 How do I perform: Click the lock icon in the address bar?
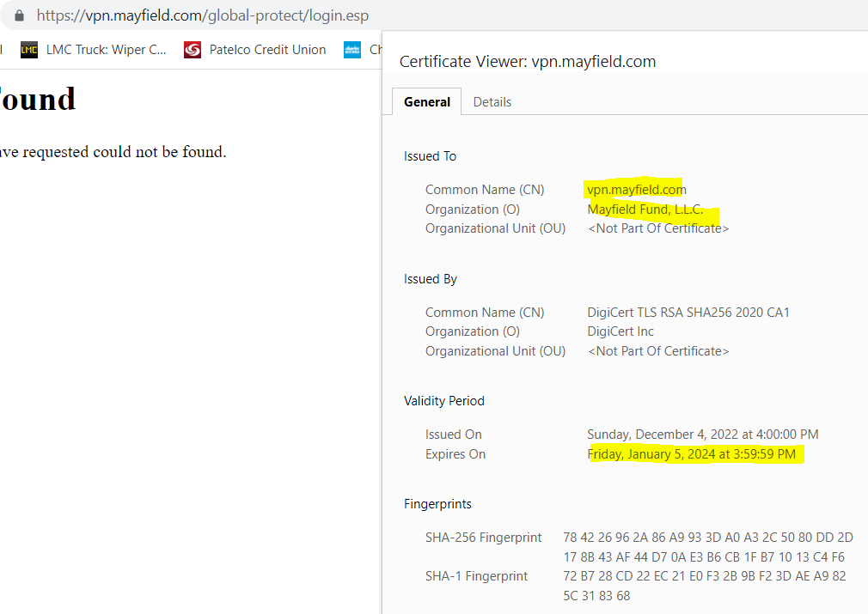click(20, 15)
